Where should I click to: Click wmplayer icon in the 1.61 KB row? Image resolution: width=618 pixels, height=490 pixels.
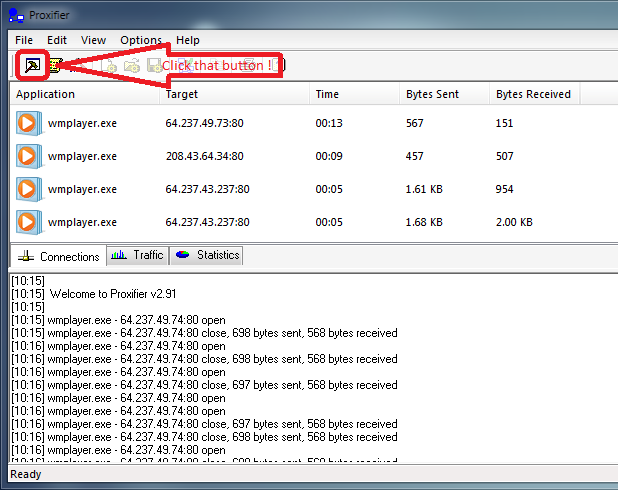pos(29,189)
